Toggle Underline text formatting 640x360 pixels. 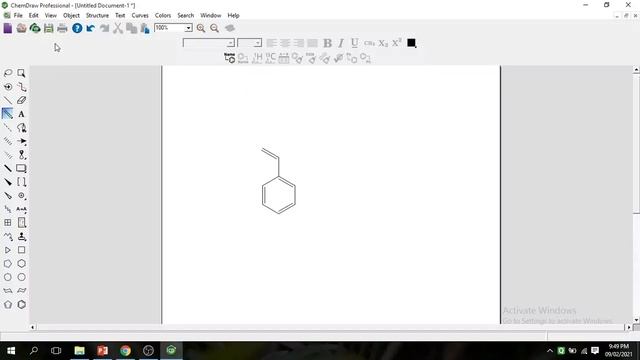pyautogui.click(x=355, y=43)
